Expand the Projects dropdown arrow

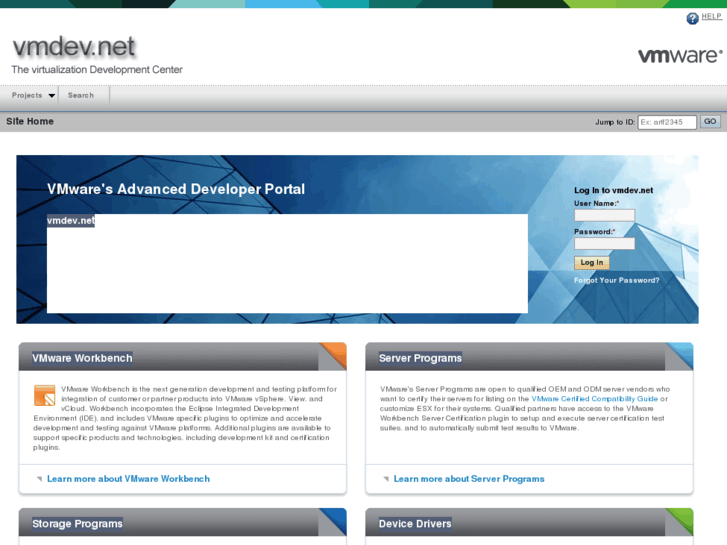(51, 96)
